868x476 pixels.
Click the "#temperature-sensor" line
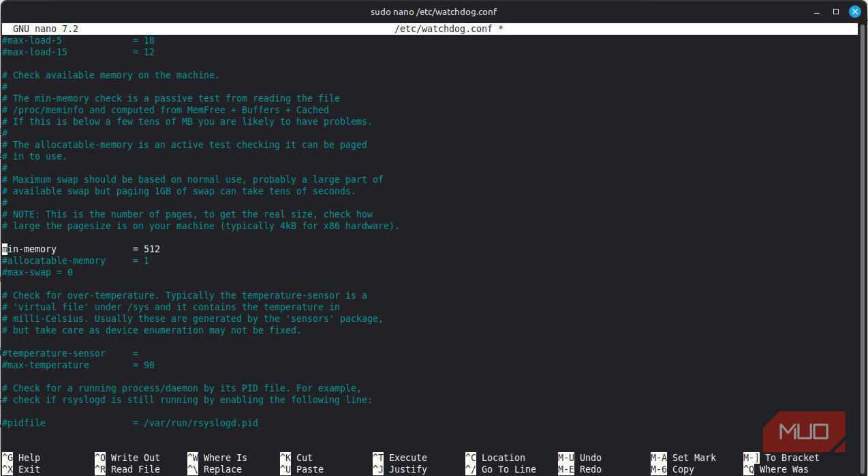click(70, 353)
